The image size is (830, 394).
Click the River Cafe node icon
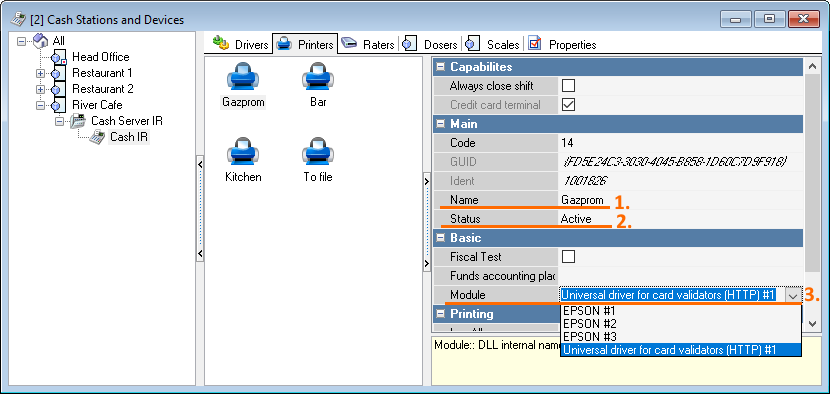point(59,105)
